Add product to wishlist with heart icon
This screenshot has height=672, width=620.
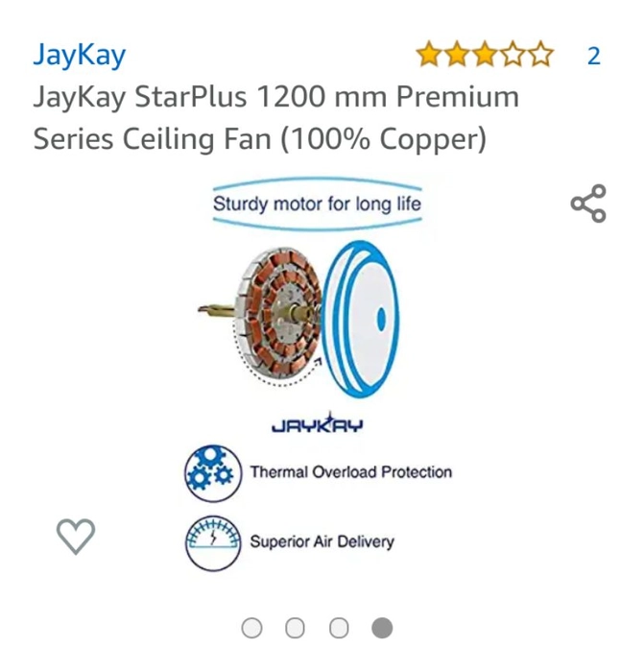(x=76, y=536)
